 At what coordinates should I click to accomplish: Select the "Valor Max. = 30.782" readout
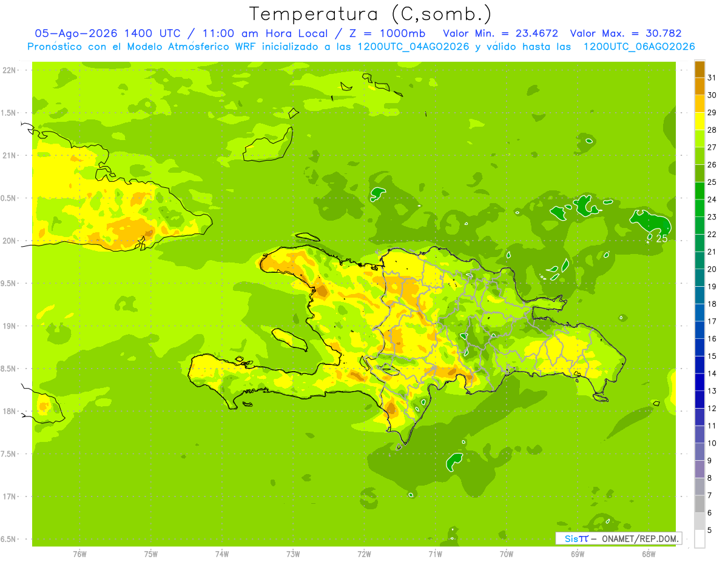[626, 33]
